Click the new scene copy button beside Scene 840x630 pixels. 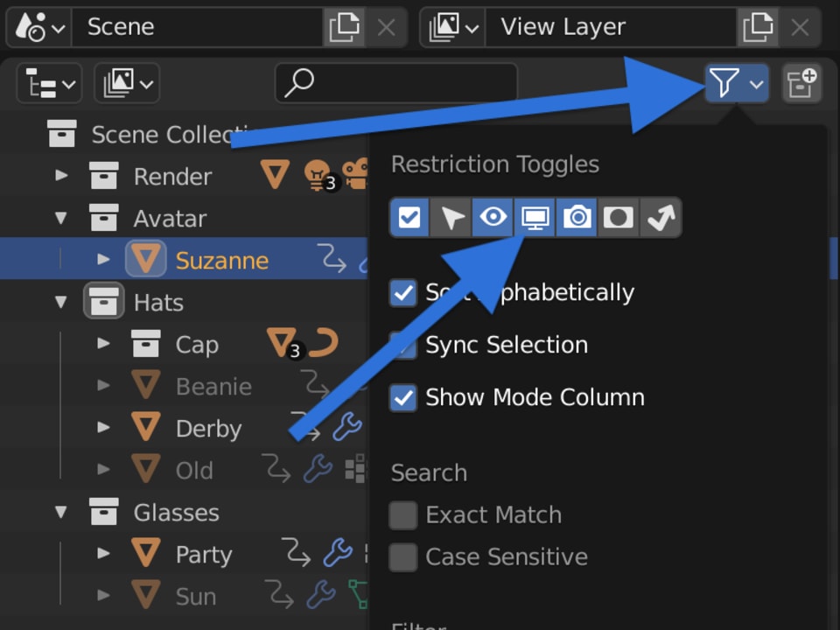point(345,27)
